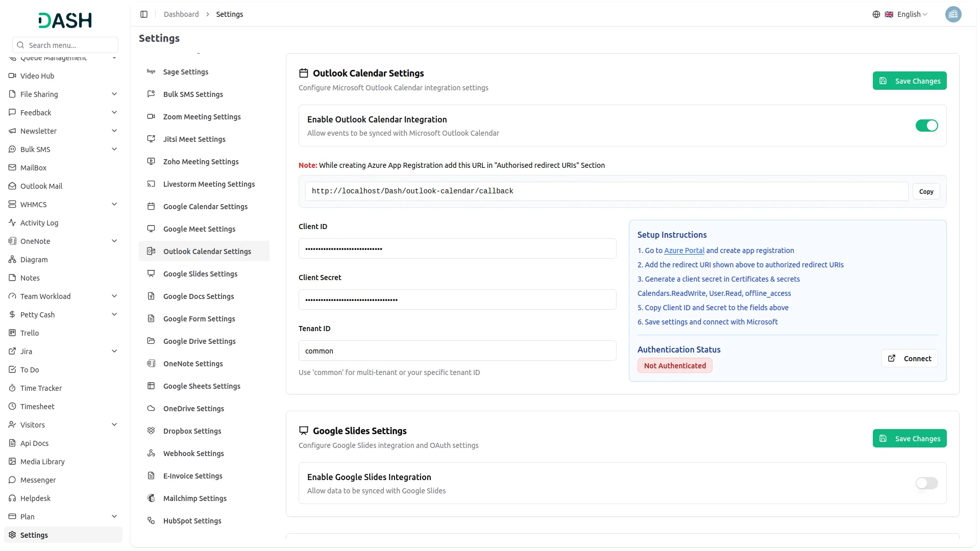Viewport: 980px width, 551px height.
Task: Click the Webhook Settings icon
Action: point(151,454)
